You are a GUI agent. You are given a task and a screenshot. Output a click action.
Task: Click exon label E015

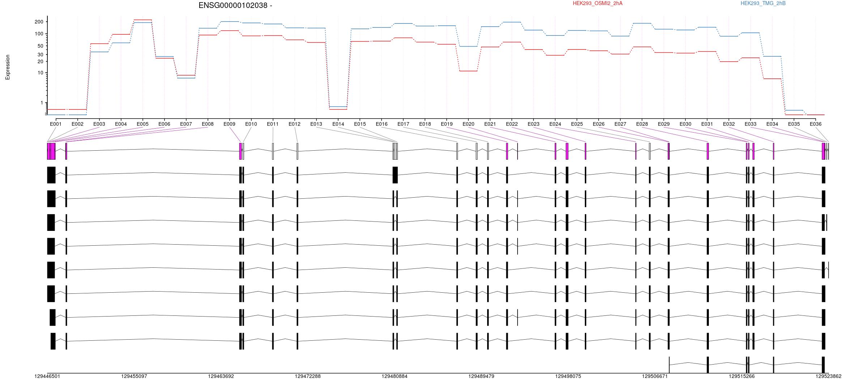[360, 124]
